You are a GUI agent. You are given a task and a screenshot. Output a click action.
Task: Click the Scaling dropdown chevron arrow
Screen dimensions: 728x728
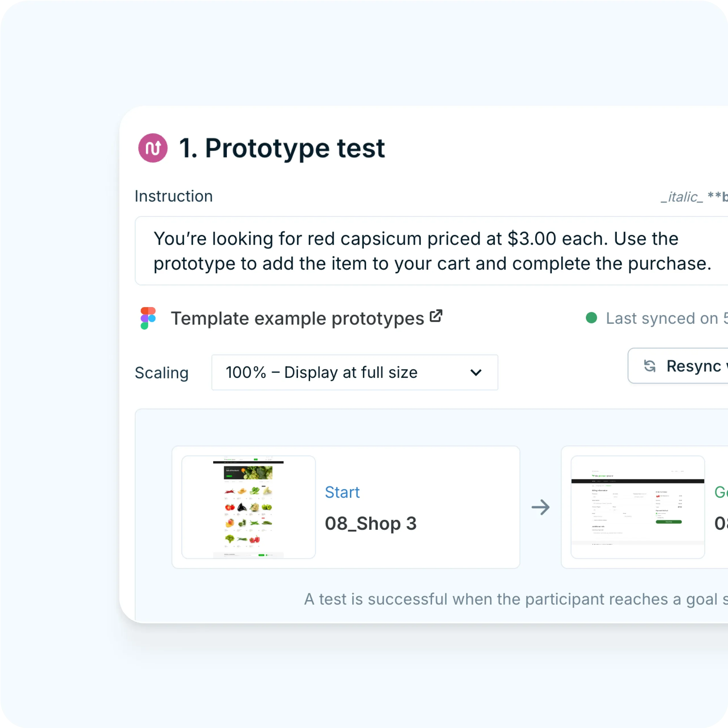tap(476, 372)
